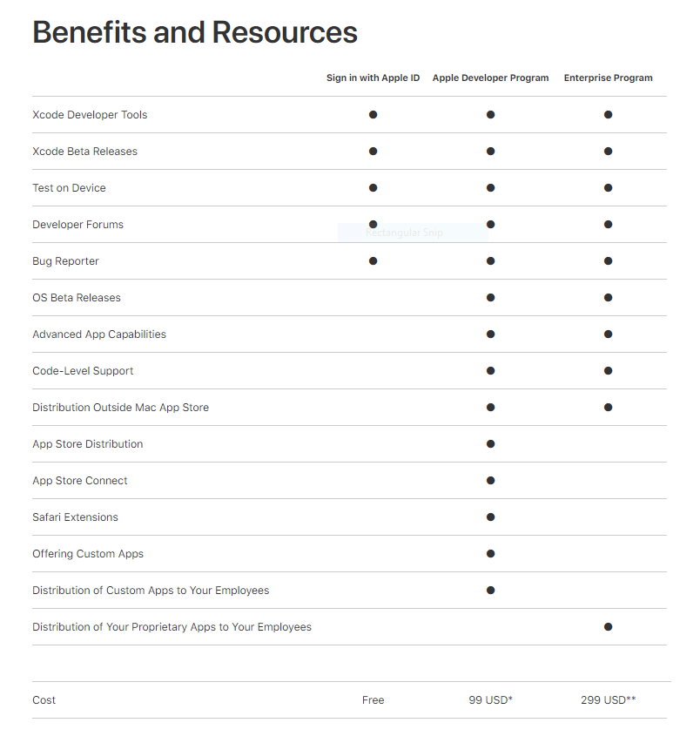Click Test on Device dot under Developer Program
Screen dimensions: 700x743
coord(490,188)
